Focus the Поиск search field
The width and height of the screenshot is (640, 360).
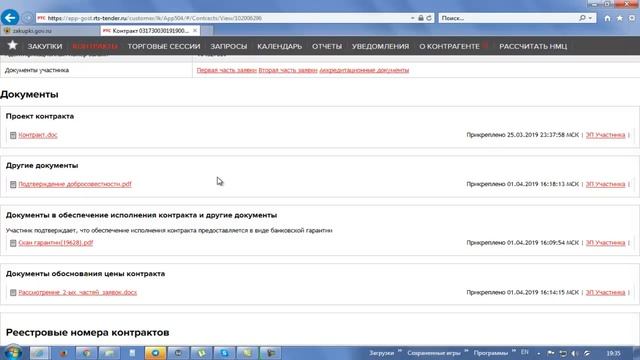[508, 18]
